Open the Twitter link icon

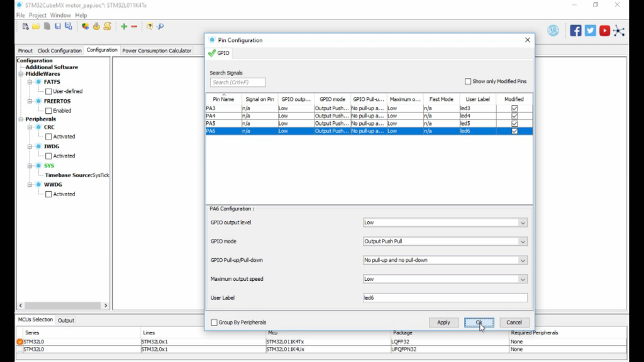[590, 30]
